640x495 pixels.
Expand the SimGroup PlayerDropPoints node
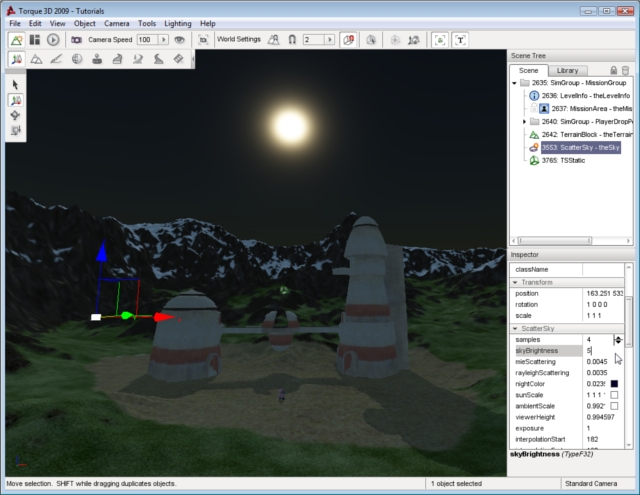point(524,121)
